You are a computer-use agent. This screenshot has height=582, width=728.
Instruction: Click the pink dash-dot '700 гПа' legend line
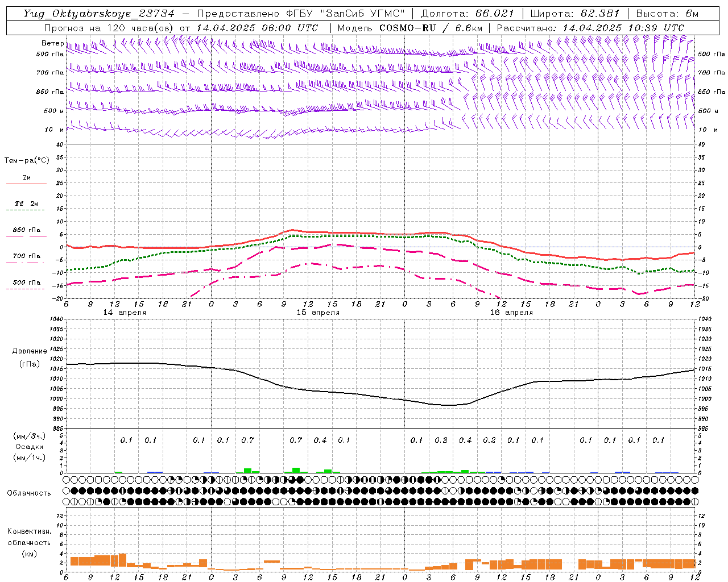pyautogui.click(x=25, y=263)
